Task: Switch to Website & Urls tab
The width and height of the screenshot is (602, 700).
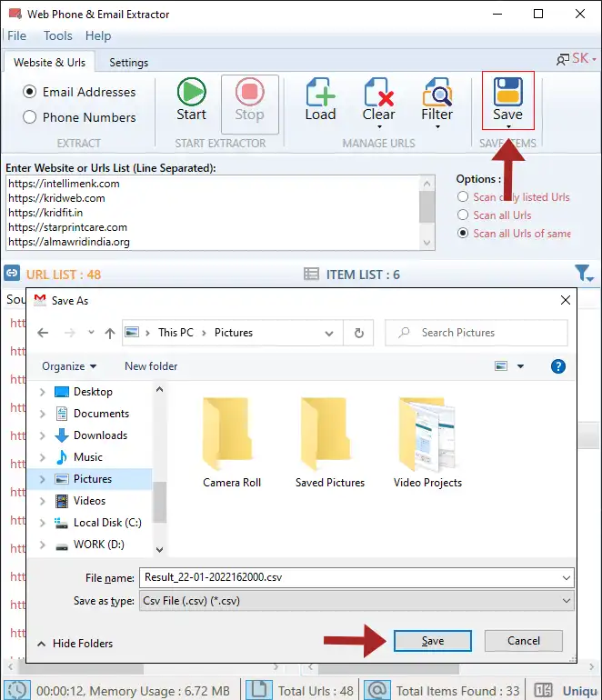Action: pyautogui.click(x=49, y=62)
